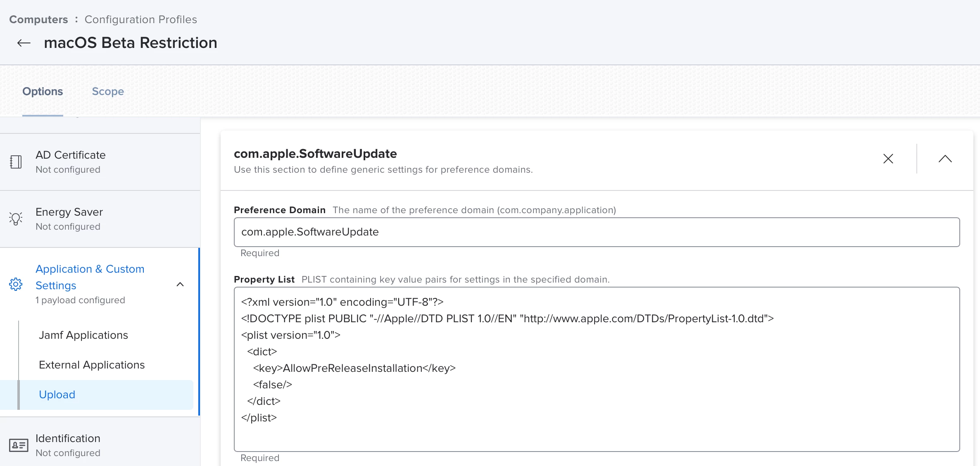Image resolution: width=980 pixels, height=466 pixels.
Task: Open AD Certificate payload section
Action: [71, 162]
